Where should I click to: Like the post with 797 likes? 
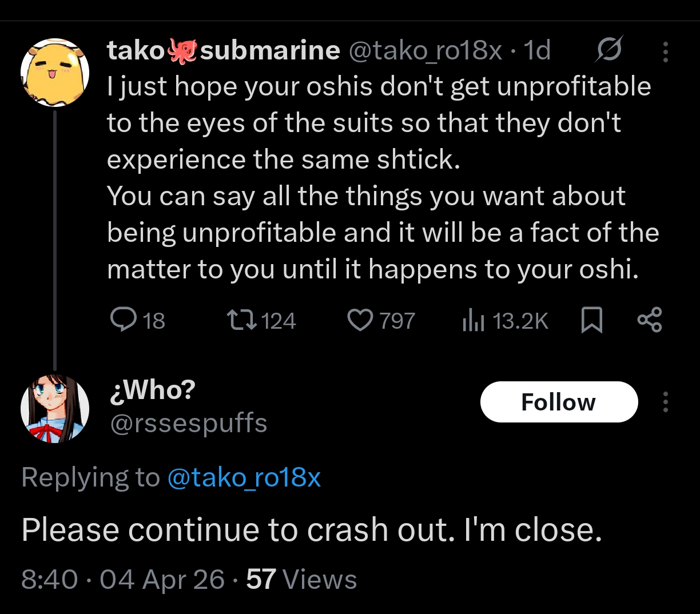[x=360, y=320]
